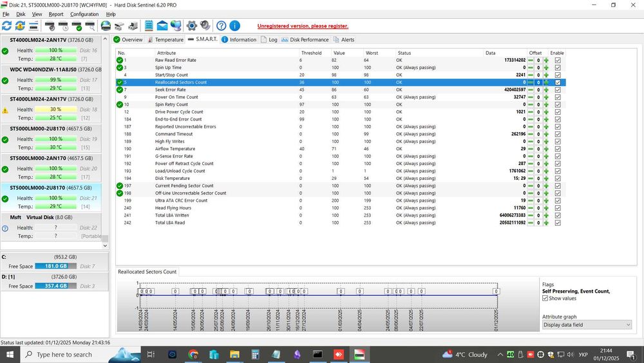Select the Airflow Temperature attribute row
Screen dimensions: 644x363
click(x=175, y=149)
